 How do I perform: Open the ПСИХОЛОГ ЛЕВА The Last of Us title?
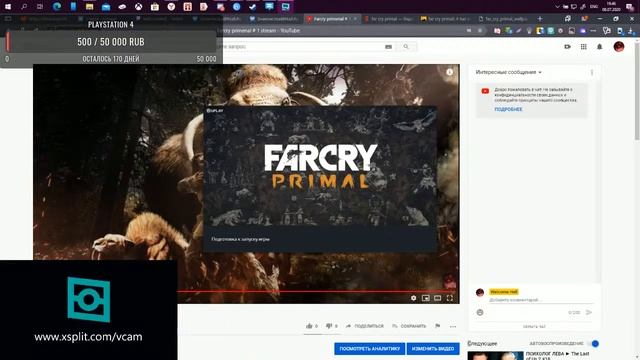click(557, 356)
